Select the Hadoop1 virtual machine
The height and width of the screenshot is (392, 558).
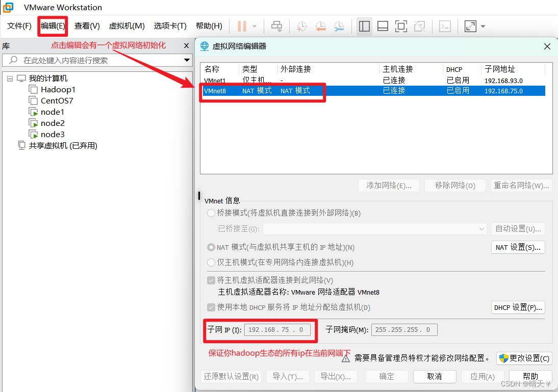pos(58,90)
